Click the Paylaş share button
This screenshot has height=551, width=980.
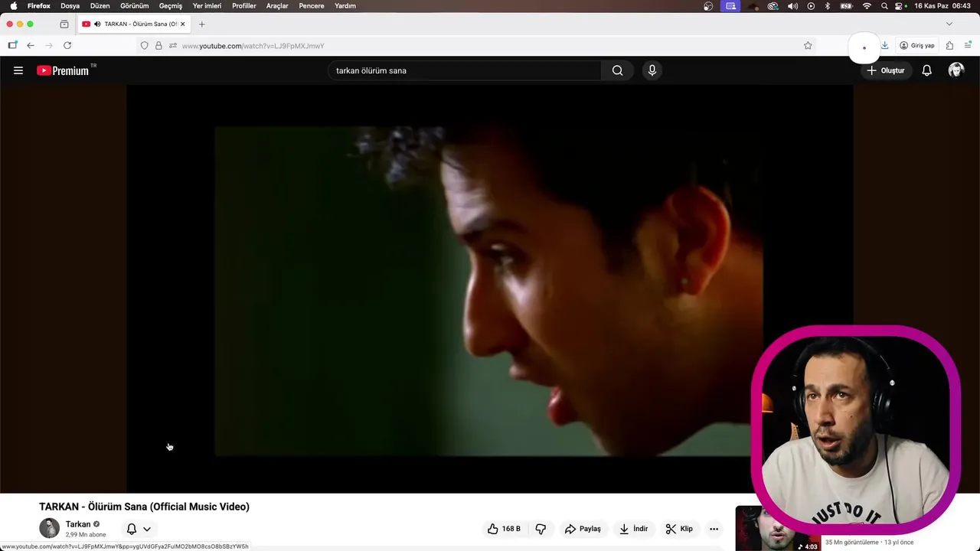click(x=583, y=529)
